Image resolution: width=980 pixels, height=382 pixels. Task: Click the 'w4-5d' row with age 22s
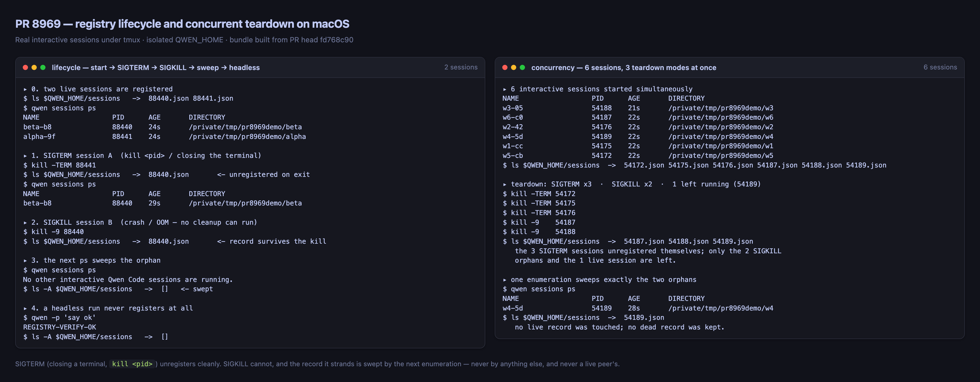pyautogui.click(x=638, y=136)
